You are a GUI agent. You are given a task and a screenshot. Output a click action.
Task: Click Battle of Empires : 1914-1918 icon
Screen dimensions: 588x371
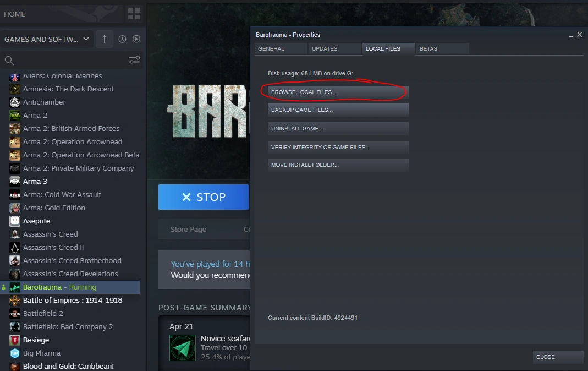click(x=15, y=301)
